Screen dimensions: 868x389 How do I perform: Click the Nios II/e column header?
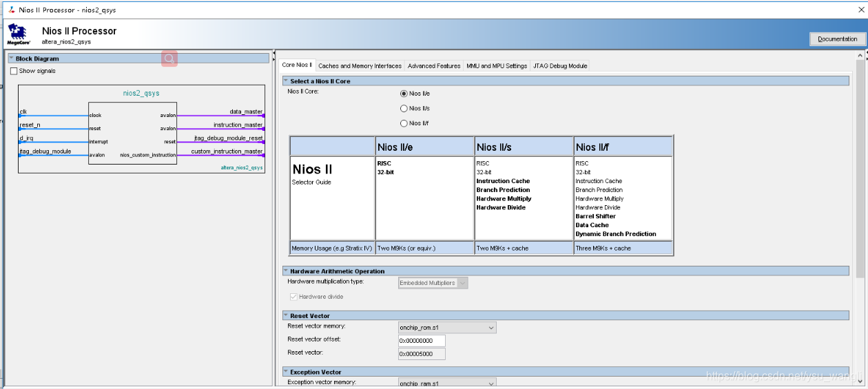[425, 147]
